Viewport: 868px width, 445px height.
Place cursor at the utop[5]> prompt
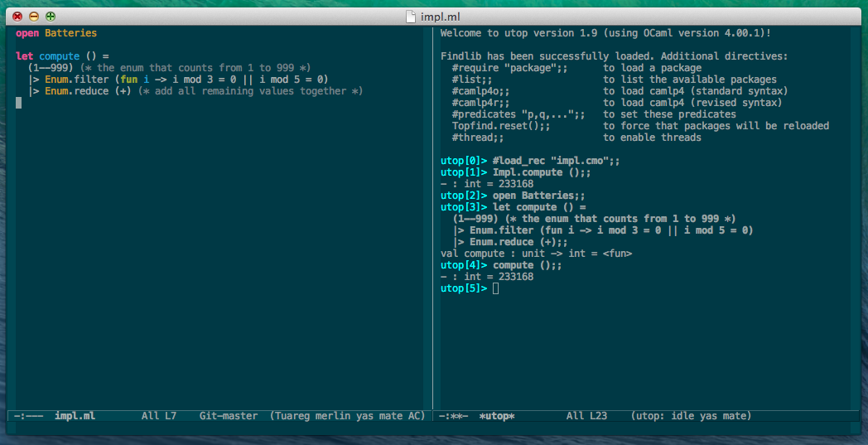(x=495, y=288)
